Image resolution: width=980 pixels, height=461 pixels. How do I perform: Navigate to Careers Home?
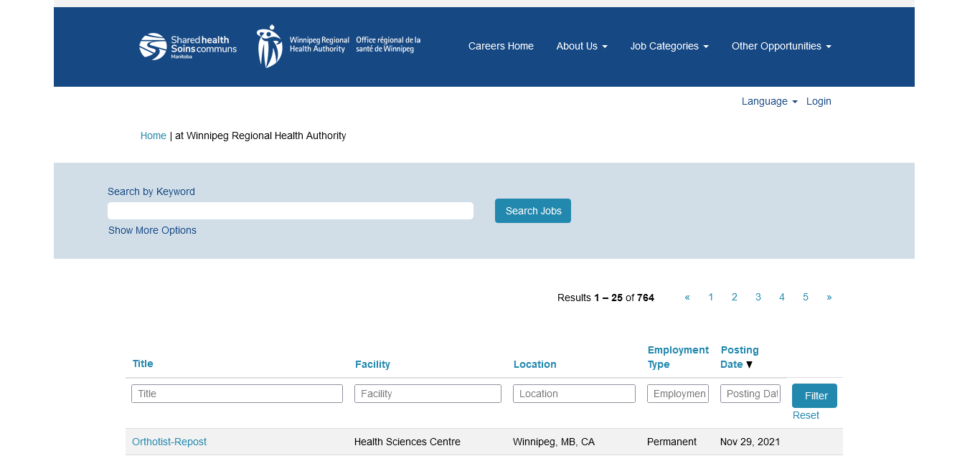(501, 46)
